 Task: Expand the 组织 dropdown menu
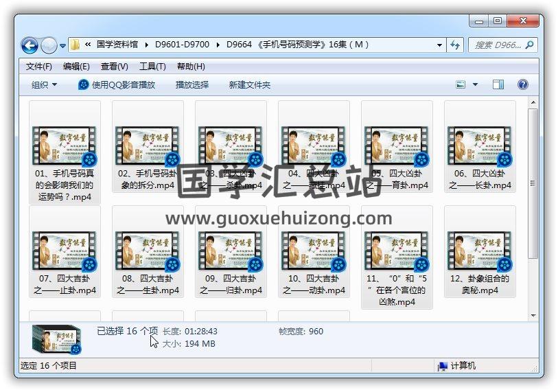(x=44, y=84)
